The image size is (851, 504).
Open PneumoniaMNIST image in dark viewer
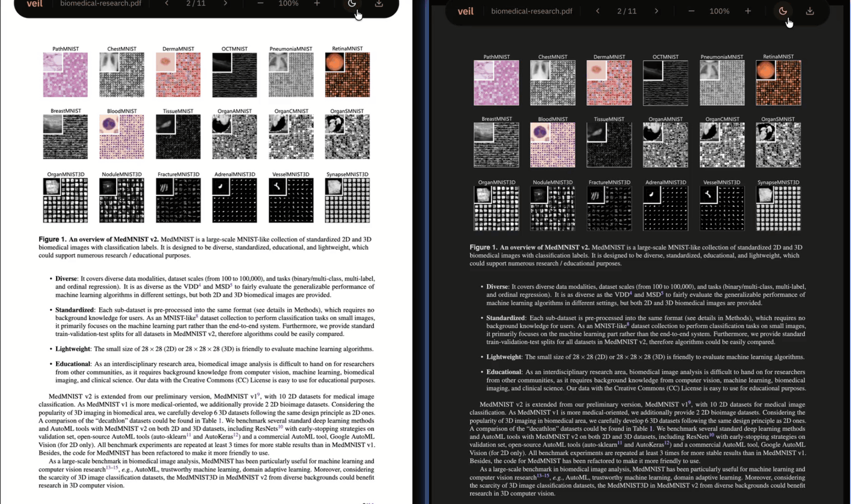click(722, 83)
